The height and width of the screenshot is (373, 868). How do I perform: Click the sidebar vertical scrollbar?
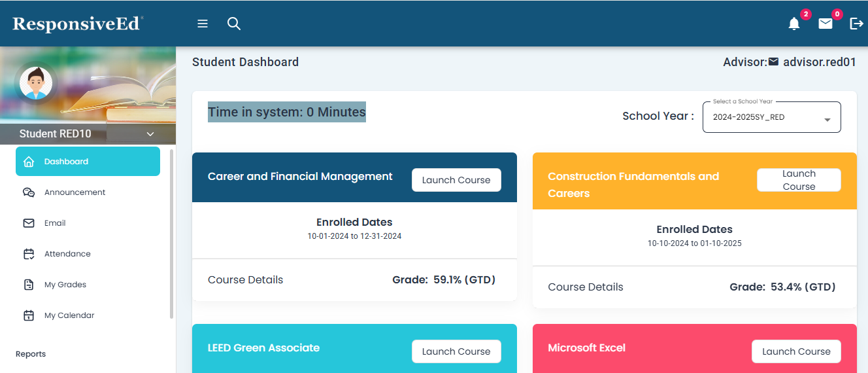coord(172,234)
